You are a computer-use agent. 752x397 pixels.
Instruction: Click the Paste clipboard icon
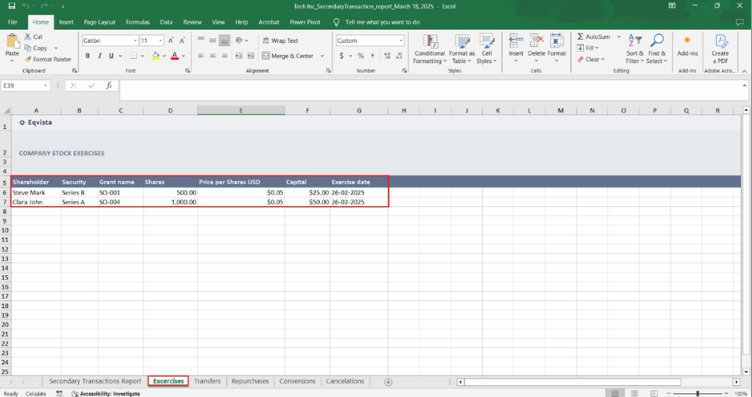coord(12,41)
